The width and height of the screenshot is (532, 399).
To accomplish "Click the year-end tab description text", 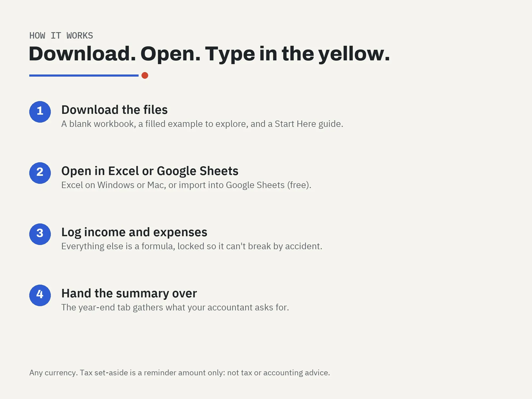I will click(x=175, y=307).
